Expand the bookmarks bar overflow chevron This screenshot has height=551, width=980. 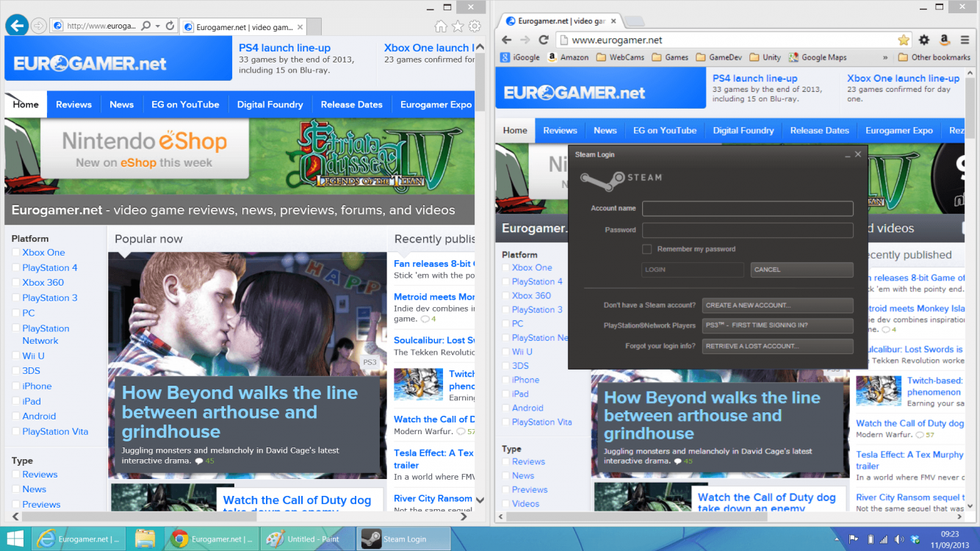coord(885,57)
